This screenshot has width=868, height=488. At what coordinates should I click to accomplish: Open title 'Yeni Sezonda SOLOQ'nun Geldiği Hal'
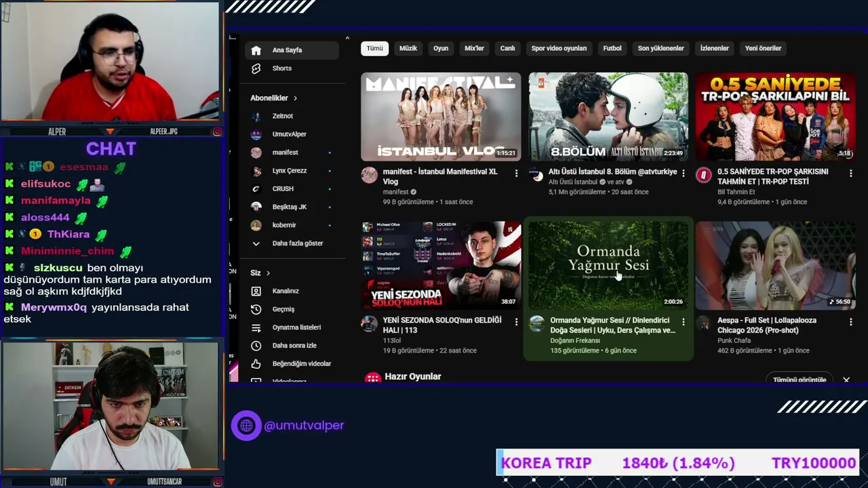click(x=442, y=325)
